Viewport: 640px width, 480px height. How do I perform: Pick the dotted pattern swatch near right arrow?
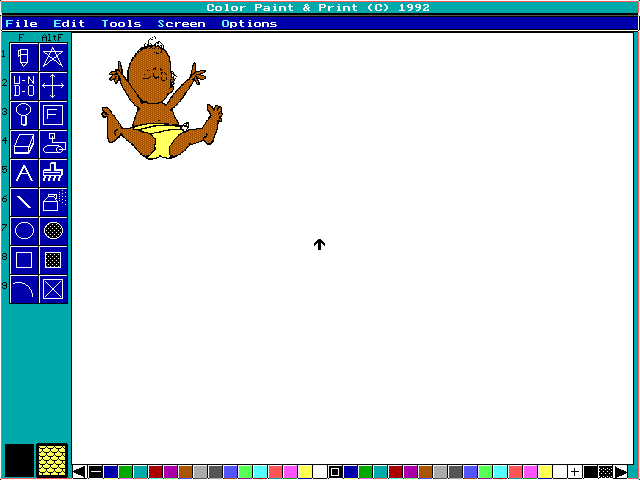coord(606,472)
